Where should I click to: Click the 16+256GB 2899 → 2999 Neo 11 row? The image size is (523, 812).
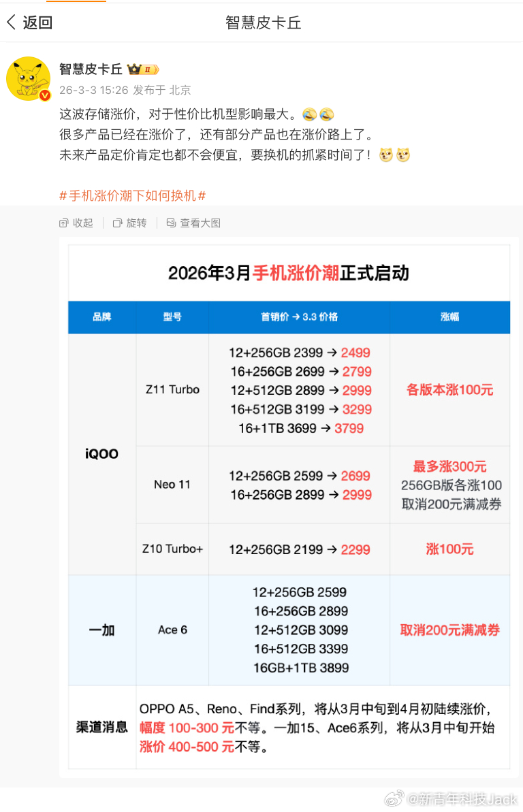tap(301, 495)
